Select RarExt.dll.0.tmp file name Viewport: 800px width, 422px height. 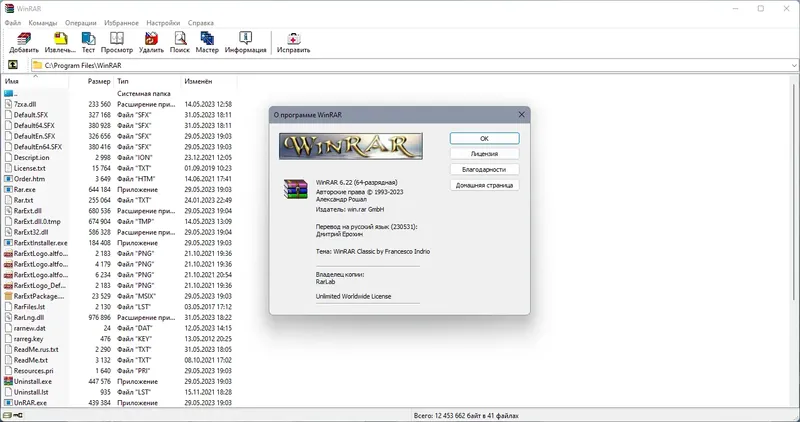click(37, 221)
